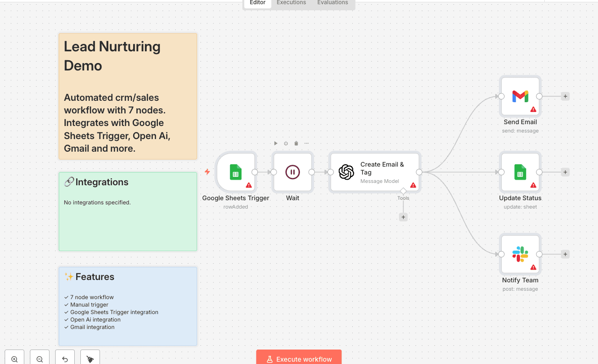The image size is (598, 364).
Task: Open the Wait node's ellipsis options menu
Action: 306,143
